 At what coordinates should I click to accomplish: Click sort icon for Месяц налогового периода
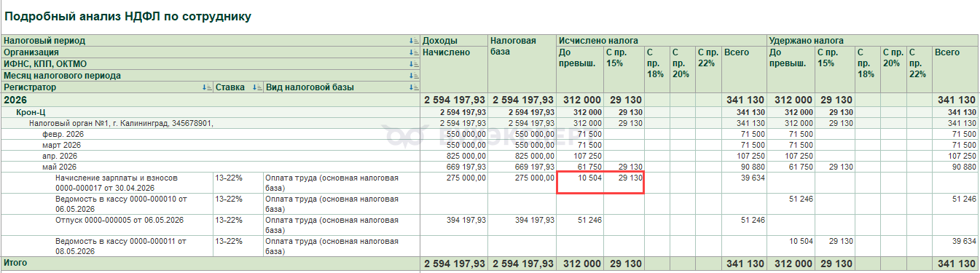click(x=414, y=76)
